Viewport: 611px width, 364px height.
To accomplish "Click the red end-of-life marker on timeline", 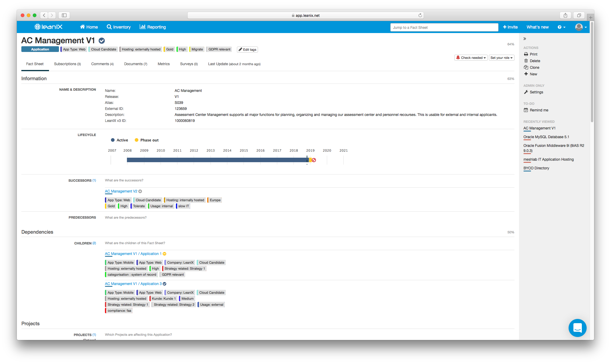I will (314, 160).
